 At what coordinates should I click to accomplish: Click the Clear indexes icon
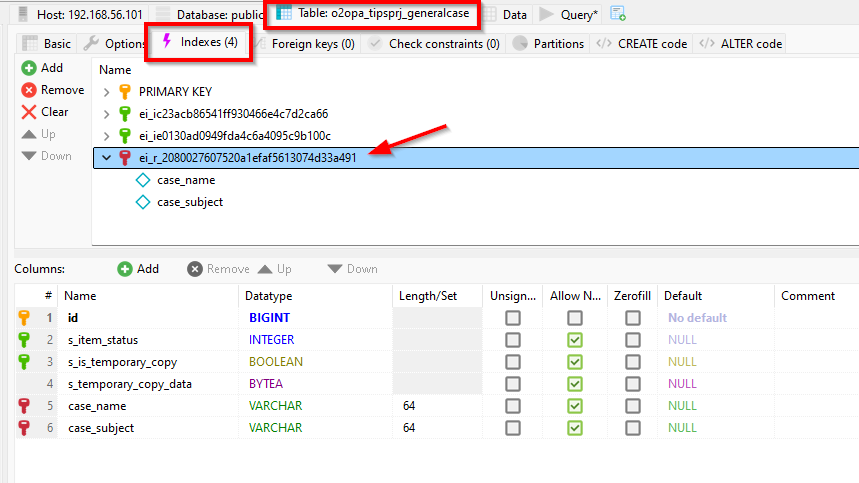click(29, 112)
